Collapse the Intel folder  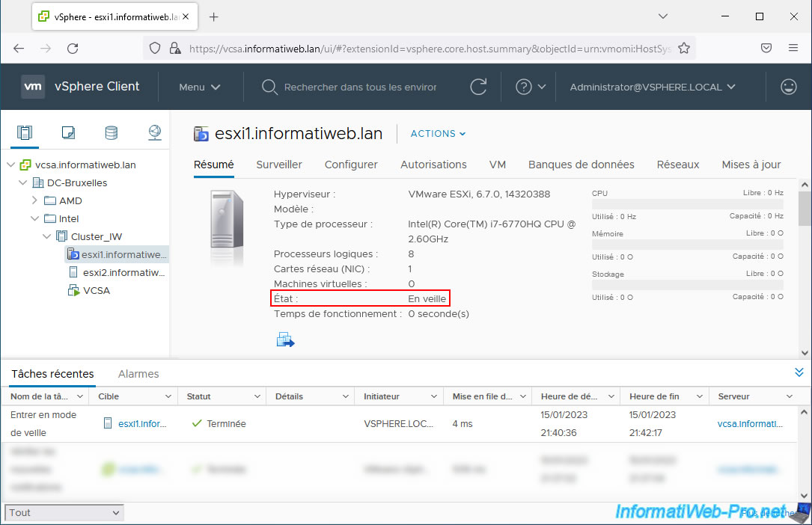tap(34, 218)
